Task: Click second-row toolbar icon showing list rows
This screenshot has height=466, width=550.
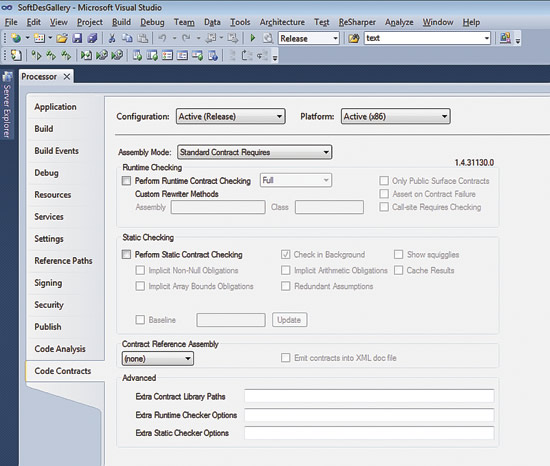Action: click(167, 55)
